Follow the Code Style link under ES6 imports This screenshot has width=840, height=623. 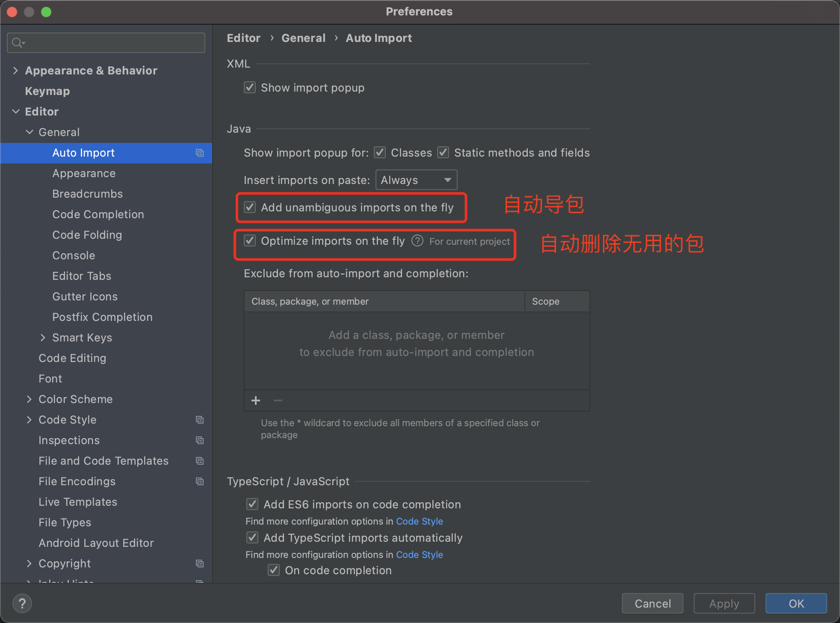click(419, 521)
